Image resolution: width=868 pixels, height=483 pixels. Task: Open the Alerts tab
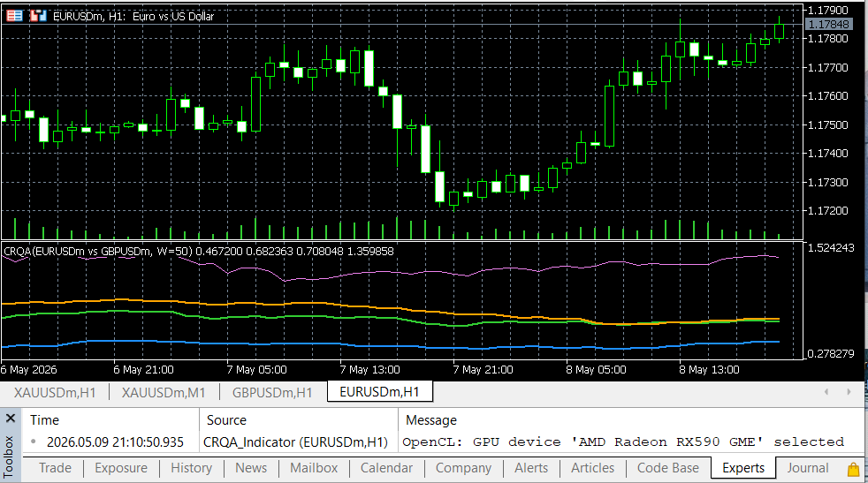click(531, 468)
